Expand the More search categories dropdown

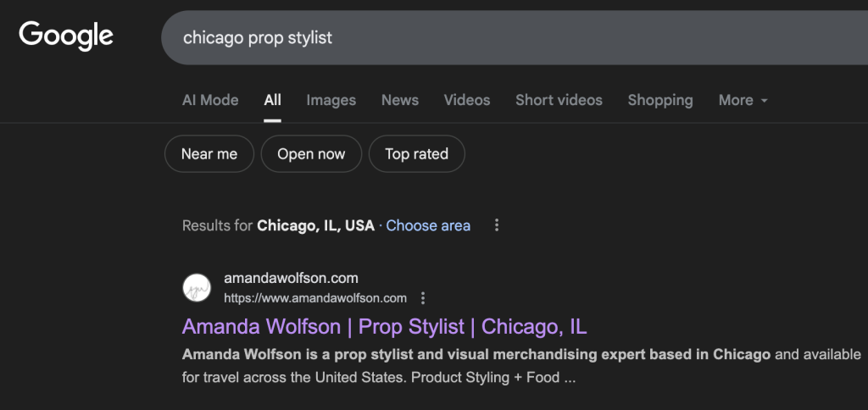click(743, 100)
